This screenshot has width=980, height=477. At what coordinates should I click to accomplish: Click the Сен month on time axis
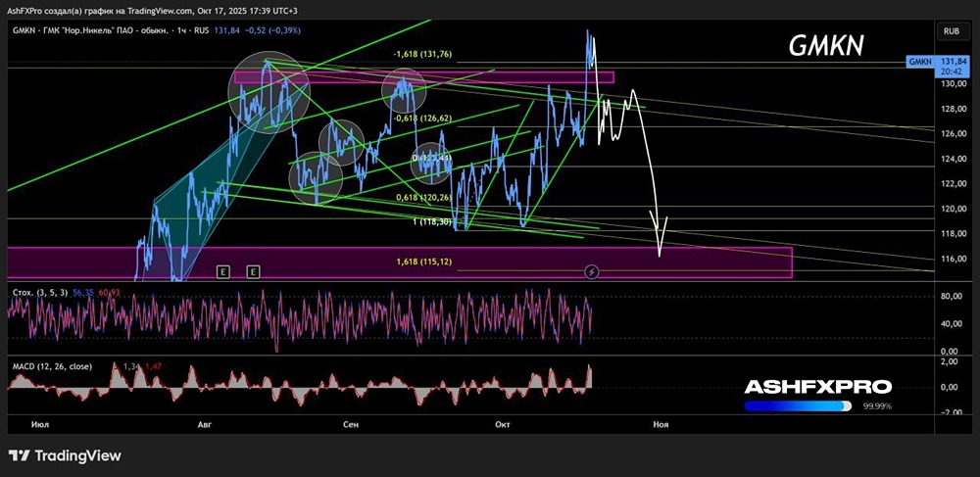coord(351,424)
